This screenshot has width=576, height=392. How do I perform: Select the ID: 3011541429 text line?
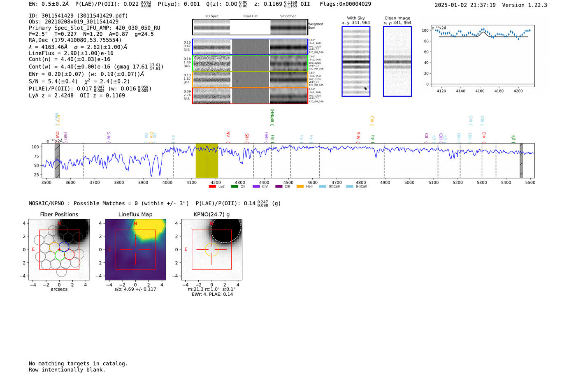coord(78,16)
